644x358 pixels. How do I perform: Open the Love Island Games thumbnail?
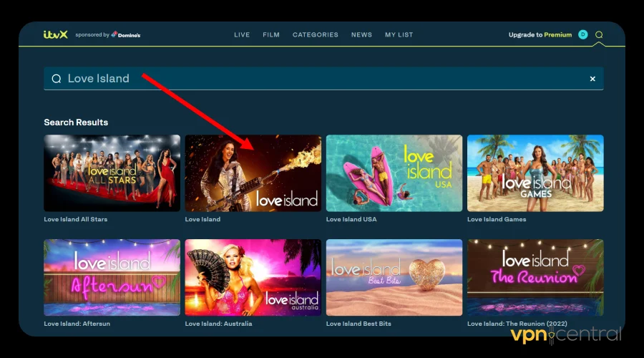click(535, 173)
